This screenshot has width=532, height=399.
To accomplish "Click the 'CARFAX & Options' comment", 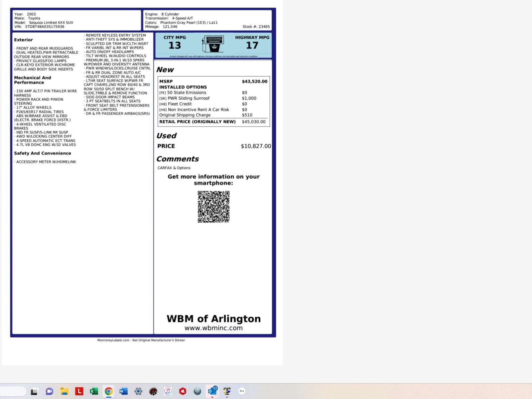I will click(x=174, y=168).
